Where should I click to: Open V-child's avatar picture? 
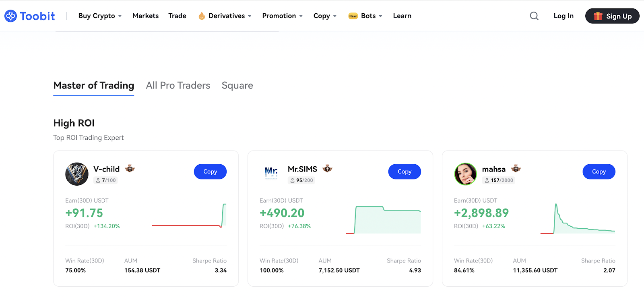tap(77, 174)
